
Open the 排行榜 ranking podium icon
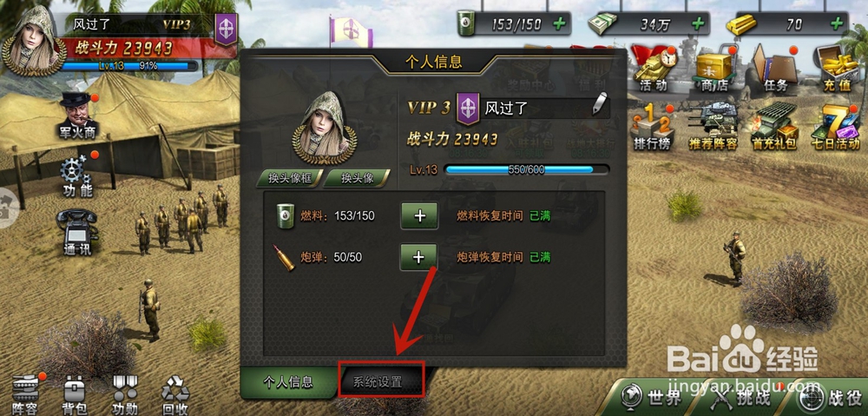point(654,128)
